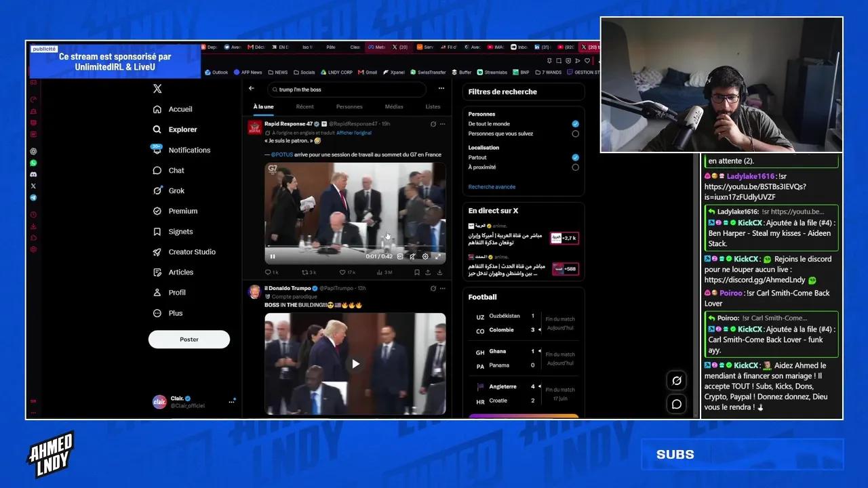Click Afficher l'original on Rapid Response post
Image resolution: width=868 pixels, height=488 pixels.
point(354,133)
